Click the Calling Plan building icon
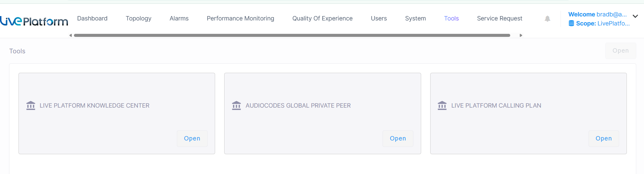The width and height of the screenshot is (644, 174). [x=442, y=106]
